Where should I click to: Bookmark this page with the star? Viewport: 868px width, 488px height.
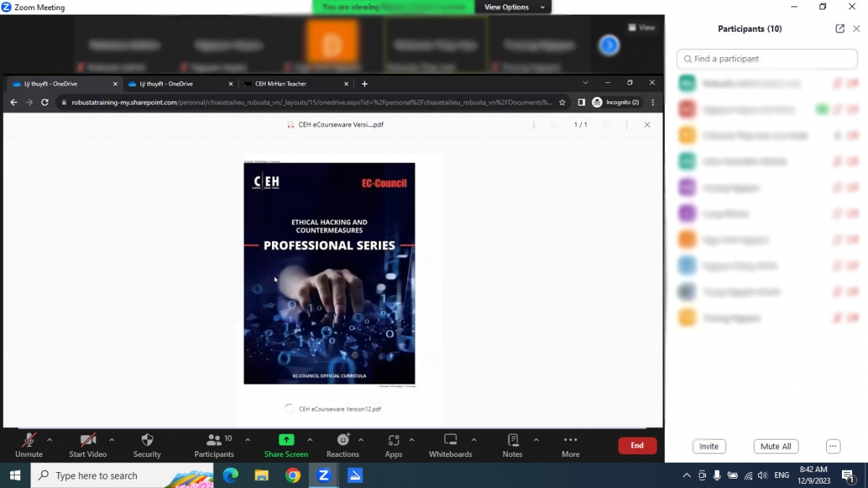pos(562,103)
